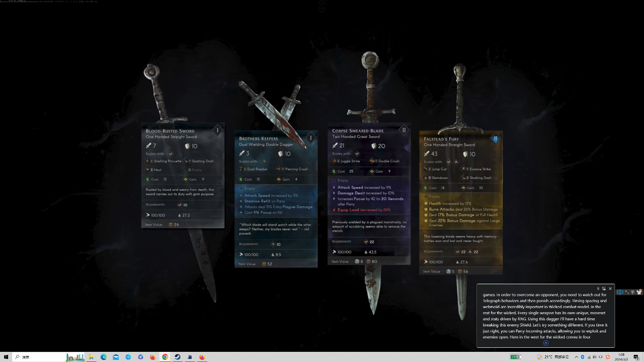Click the Two Handed Great Sword subtitle

pos(356,137)
